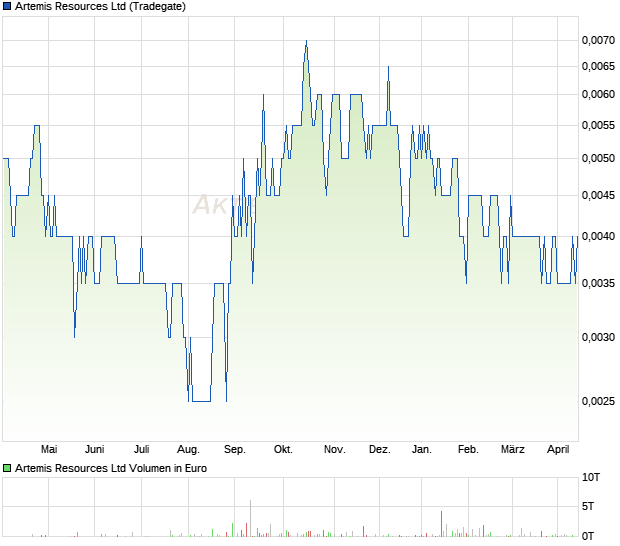Click the 0,0025 price axis label

pyautogui.click(x=598, y=401)
